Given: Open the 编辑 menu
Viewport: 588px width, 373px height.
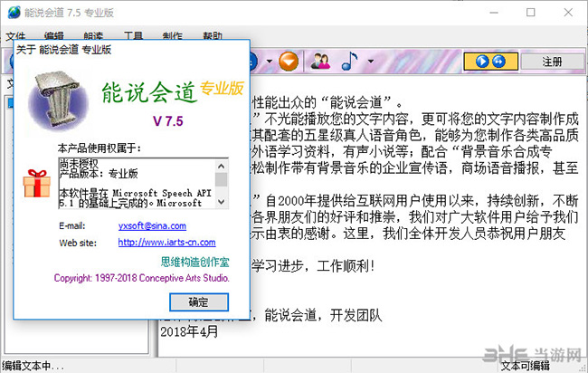Looking at the screenshot, I should [x=54, y=36].
